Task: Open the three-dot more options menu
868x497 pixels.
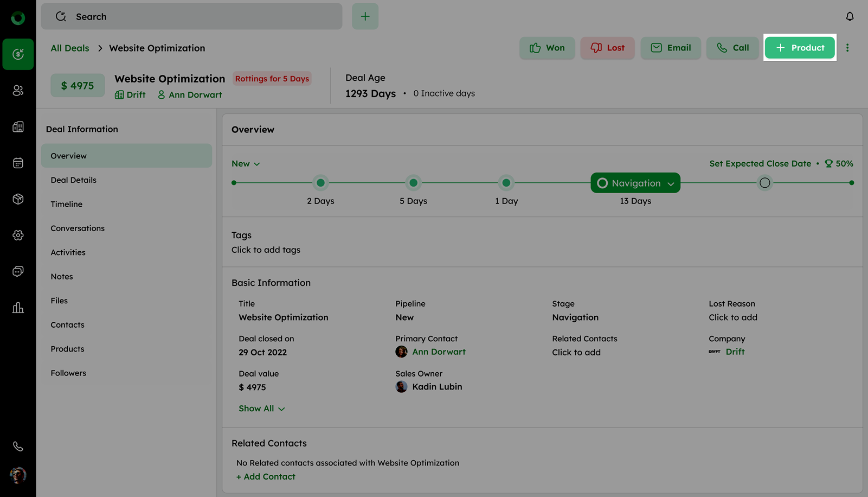Action: click(847, 48)
